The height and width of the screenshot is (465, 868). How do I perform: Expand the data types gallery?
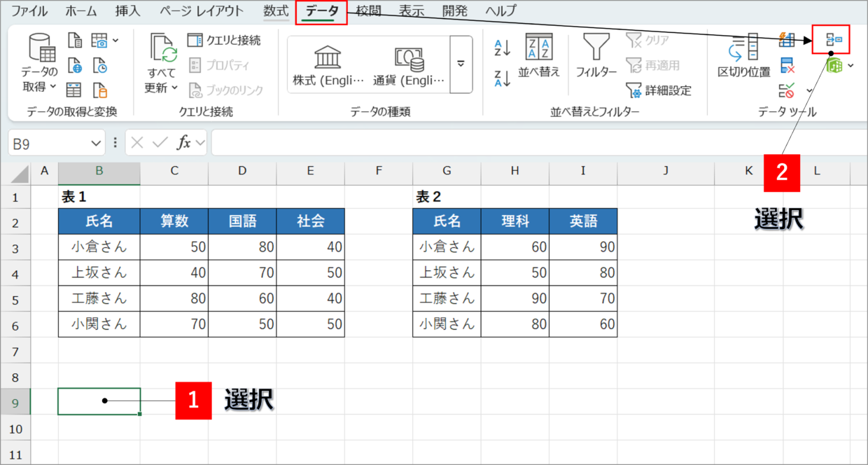(461, 64)
